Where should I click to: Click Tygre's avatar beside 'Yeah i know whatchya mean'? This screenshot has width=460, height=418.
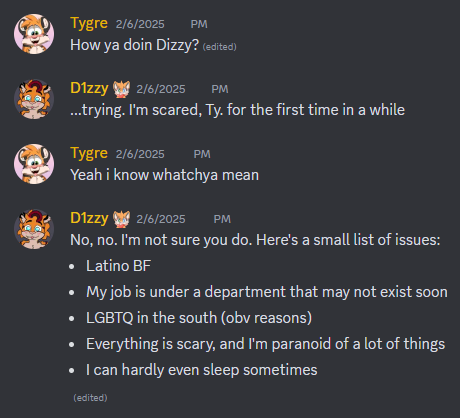[x=34, y=164]
